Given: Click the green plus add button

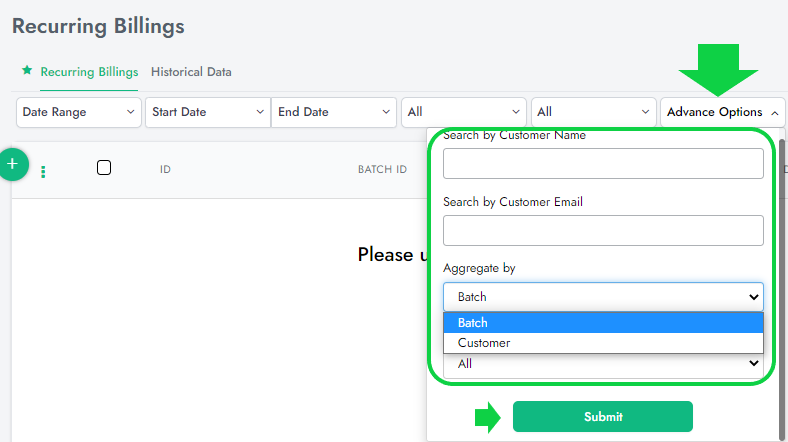Looking at the screenshot, I should coord(12,164).
